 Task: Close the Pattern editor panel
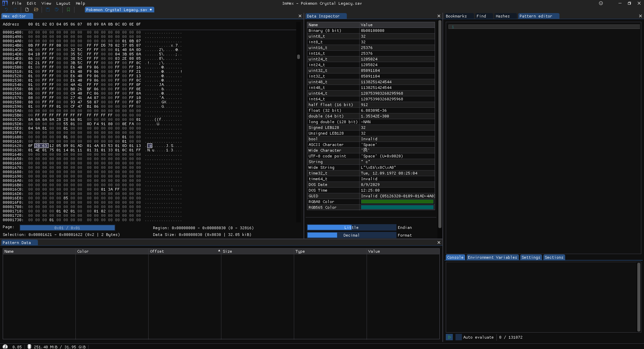[640, 16]
